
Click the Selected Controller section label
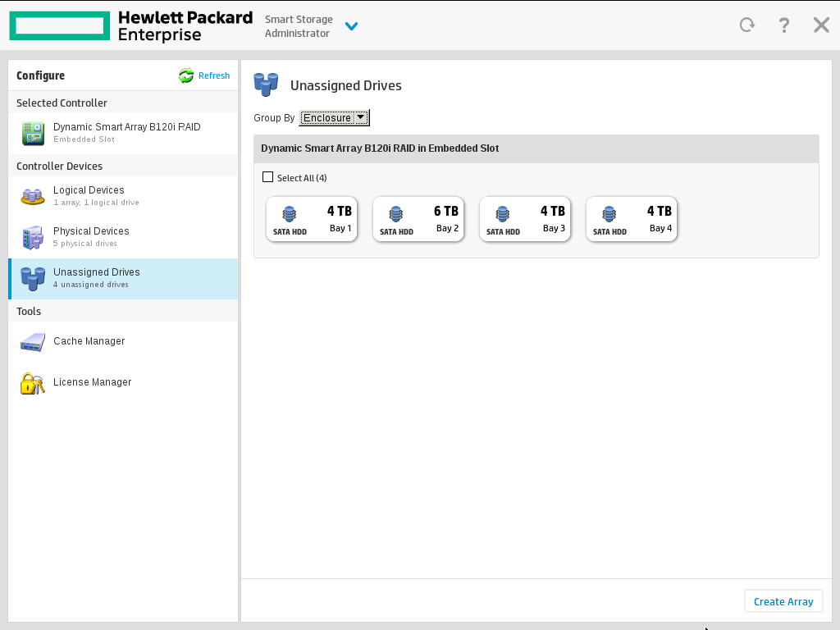62,103
